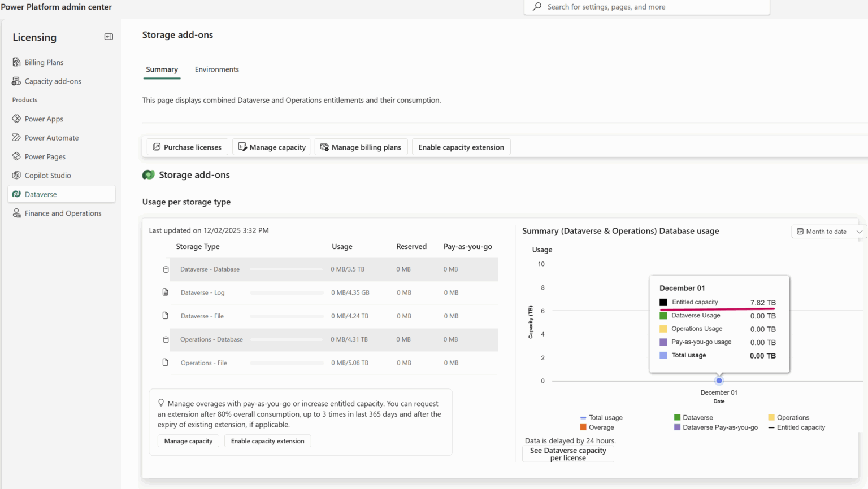
Task: Expand the chart date range selector chevron
Action: [860, 232]
